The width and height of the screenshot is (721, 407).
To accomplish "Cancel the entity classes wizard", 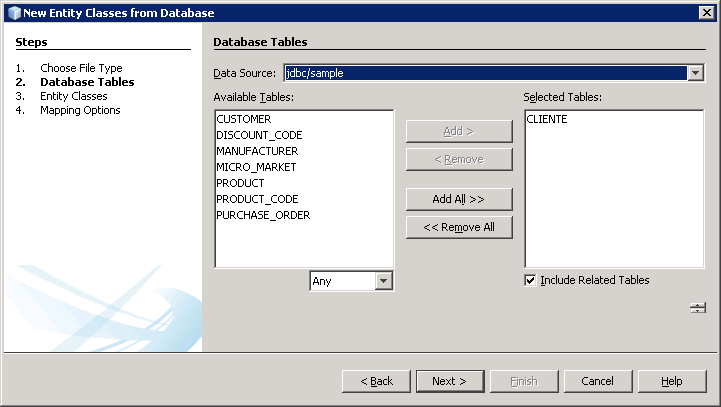I will (597, 381).
